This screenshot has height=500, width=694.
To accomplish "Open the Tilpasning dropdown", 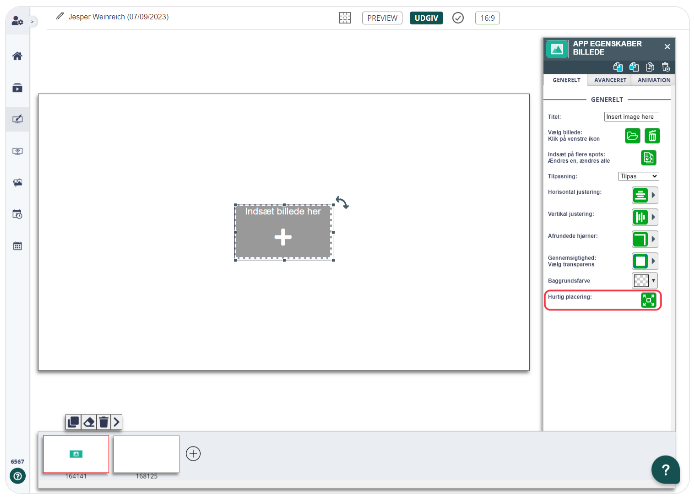I will click(638, 176).
